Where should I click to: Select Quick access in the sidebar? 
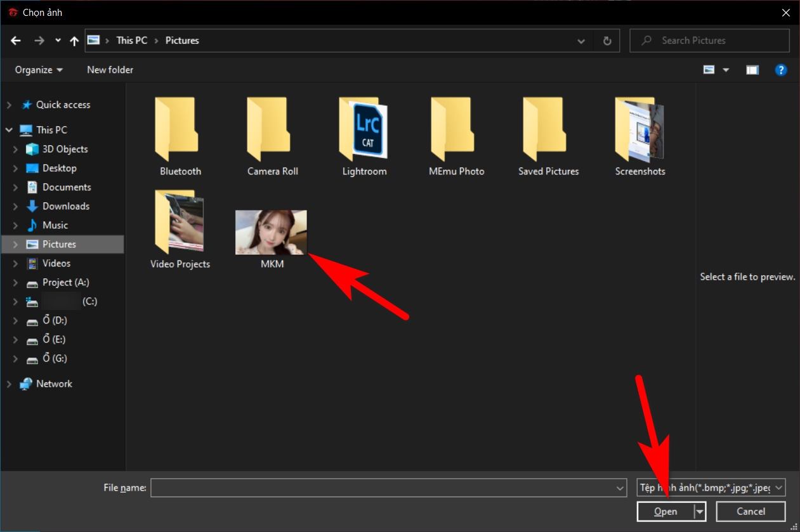click(63, 105)
